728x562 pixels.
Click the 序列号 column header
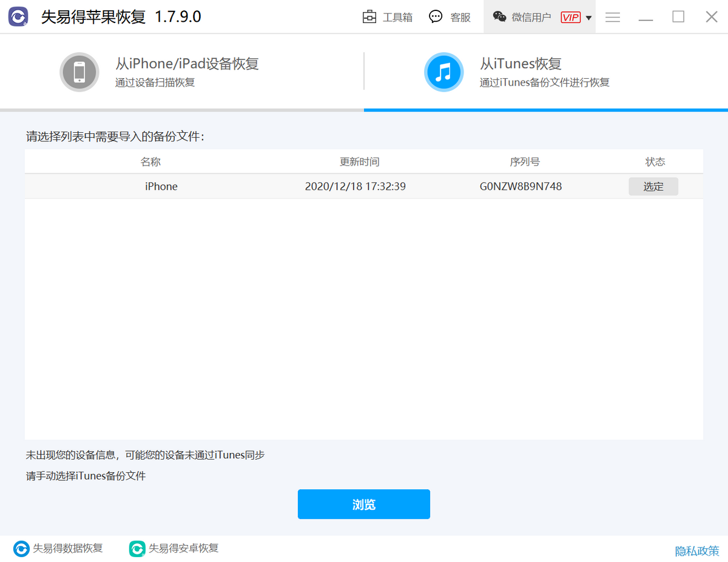[525, 162]
